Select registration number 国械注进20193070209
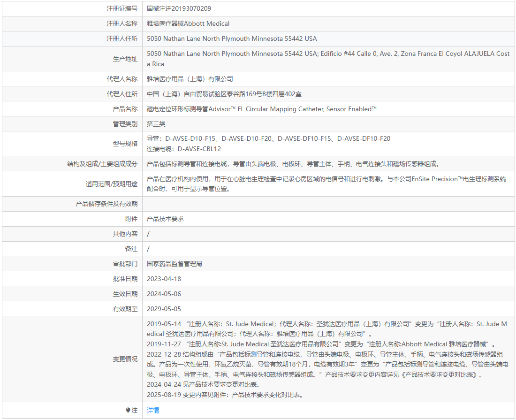This screenshot has width=516, height=420. [x=179, y=8]
